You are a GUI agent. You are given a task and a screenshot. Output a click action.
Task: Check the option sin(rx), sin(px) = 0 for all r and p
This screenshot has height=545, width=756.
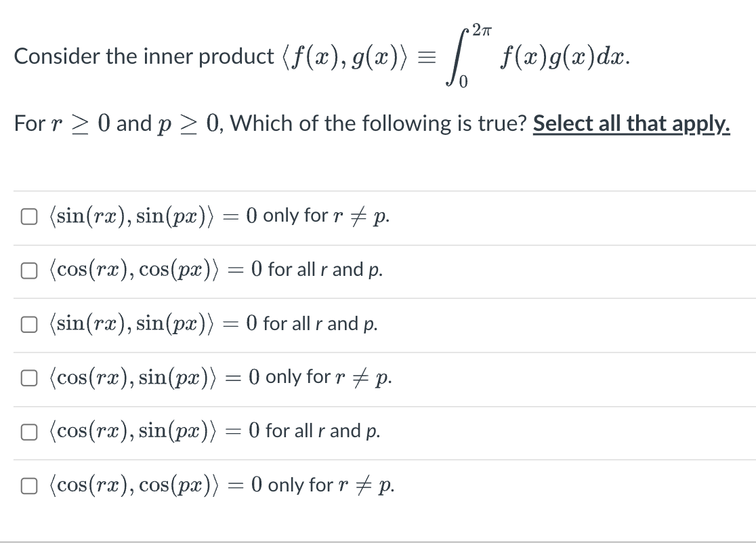pos(30,324)
